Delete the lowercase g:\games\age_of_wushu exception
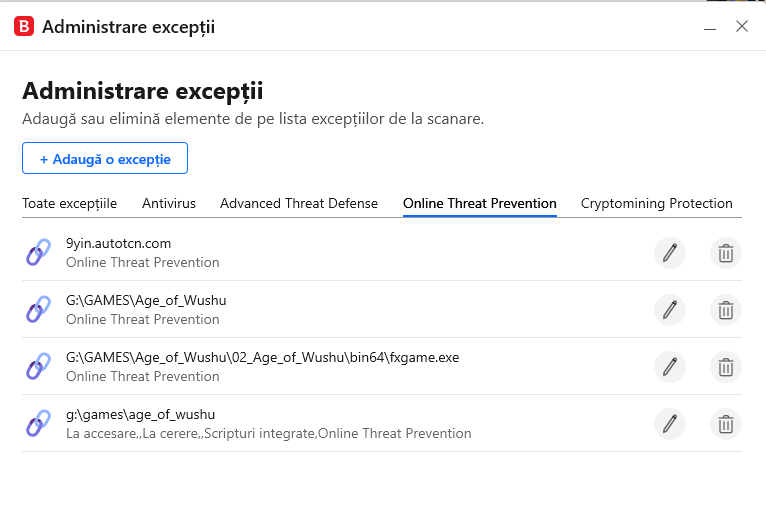 pyautogui.click(x=725, y=424)
